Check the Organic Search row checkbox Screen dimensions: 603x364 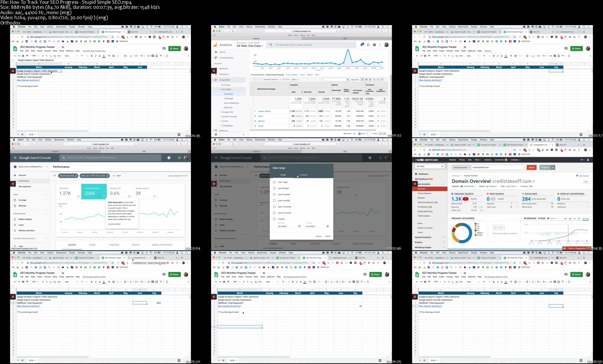pos(251,111)
